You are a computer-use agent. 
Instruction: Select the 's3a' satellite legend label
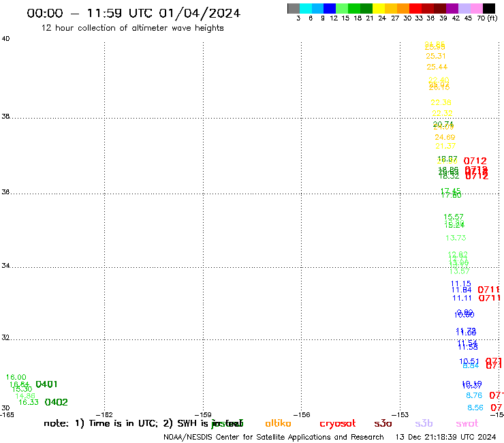click(383, 424)
